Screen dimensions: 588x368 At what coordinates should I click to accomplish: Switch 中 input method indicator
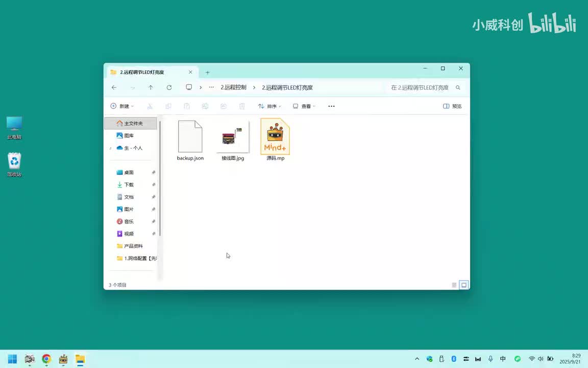pyautogui.click(x=503, y=359)
